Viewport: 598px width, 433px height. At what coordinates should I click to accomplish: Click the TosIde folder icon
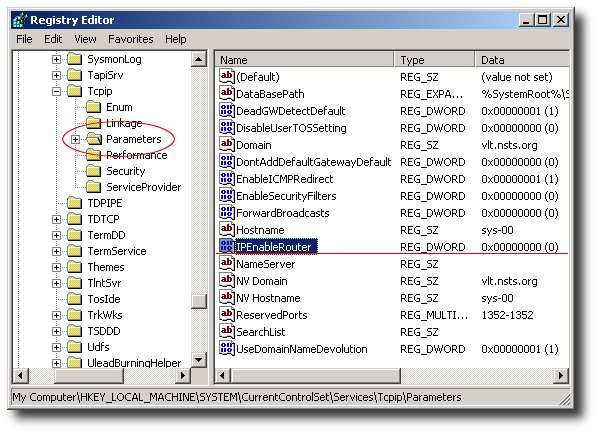pos(75,299)
